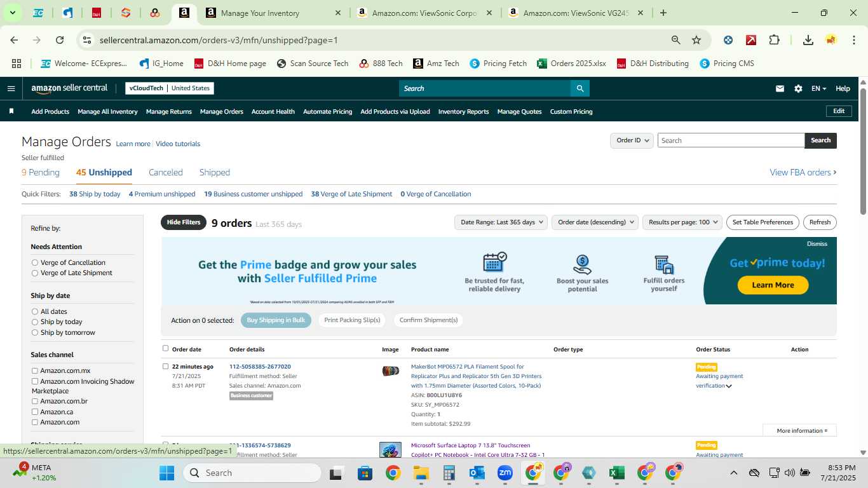
Task: Open the Date Range dropdown
Action: [x=501, y=222]
